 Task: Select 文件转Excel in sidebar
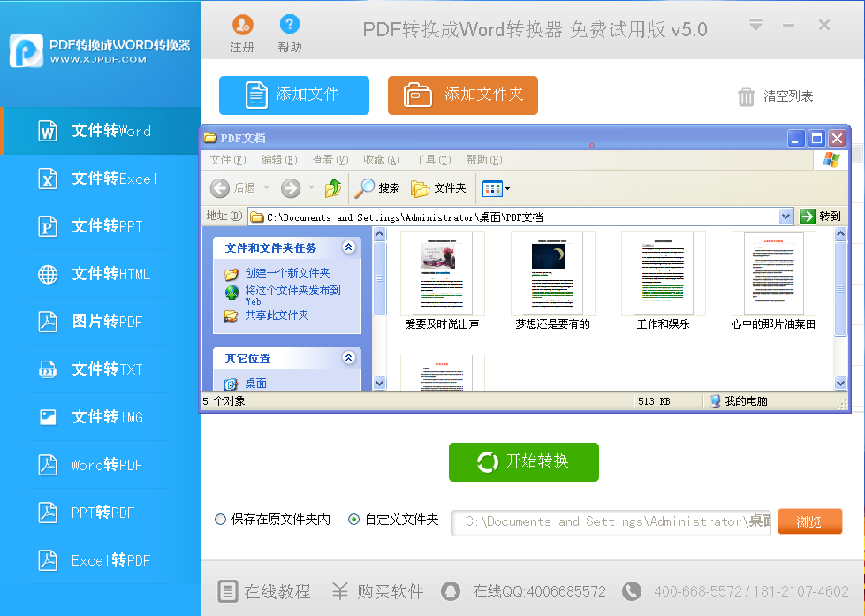click(x=102, y=179)
